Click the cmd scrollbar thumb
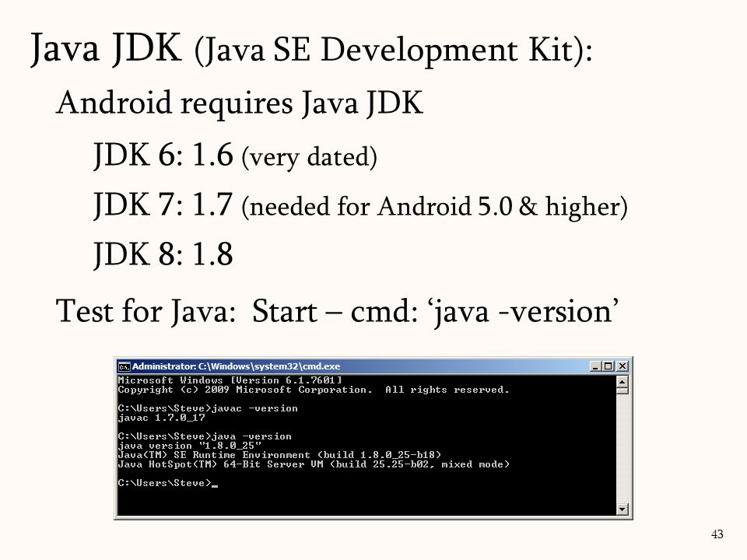The width and height of the screenshot is (747, 560). pyautogui.click(x=622, y=391)
